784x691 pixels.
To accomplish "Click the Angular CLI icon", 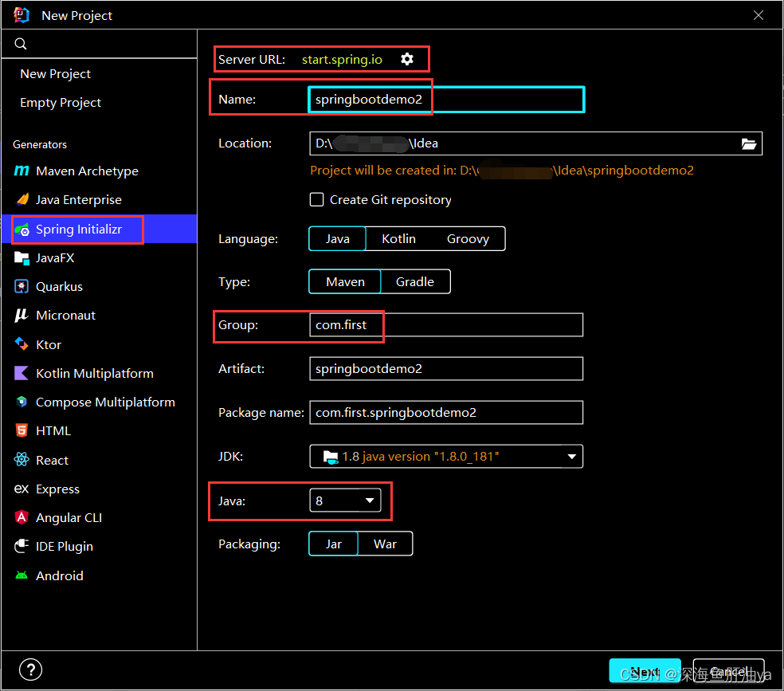I will [22, 517].
